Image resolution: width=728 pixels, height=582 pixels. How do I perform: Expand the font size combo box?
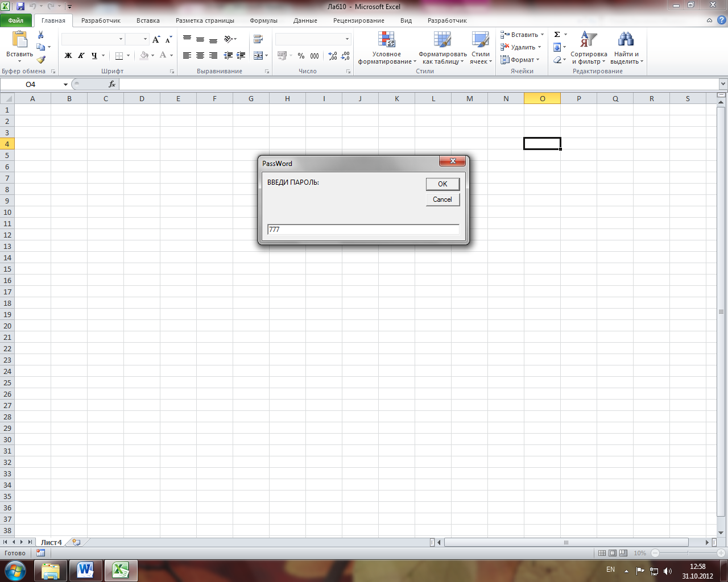pyautogui.click(x=145, y=39)
